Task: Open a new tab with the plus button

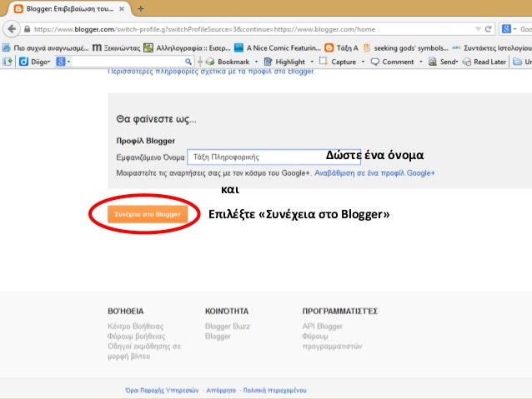Action: coord(140,9)
